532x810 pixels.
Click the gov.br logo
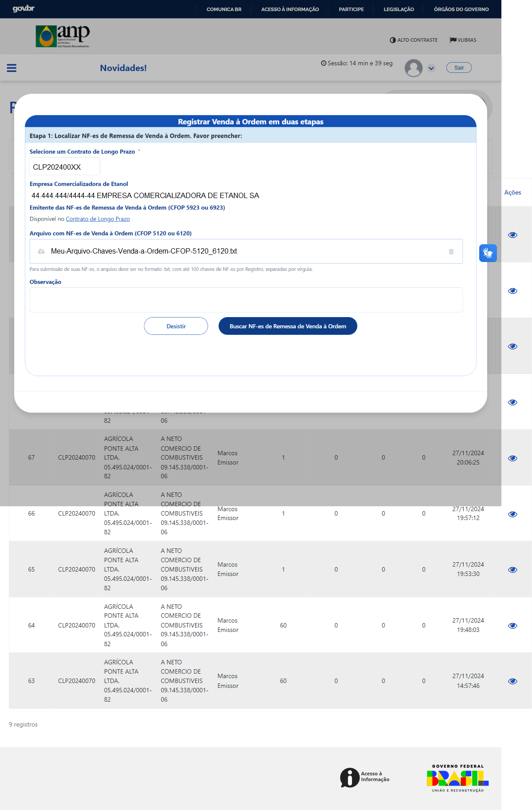pos(24,8)
